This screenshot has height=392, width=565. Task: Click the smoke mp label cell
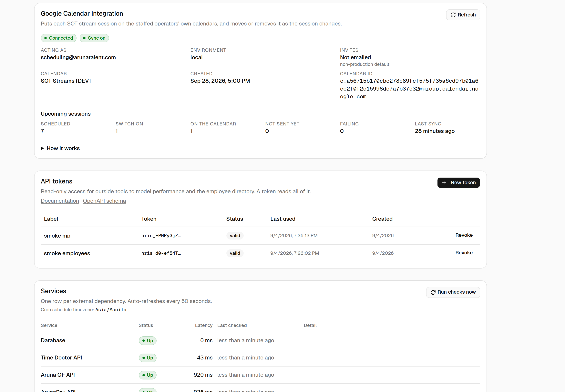point(57,236)
